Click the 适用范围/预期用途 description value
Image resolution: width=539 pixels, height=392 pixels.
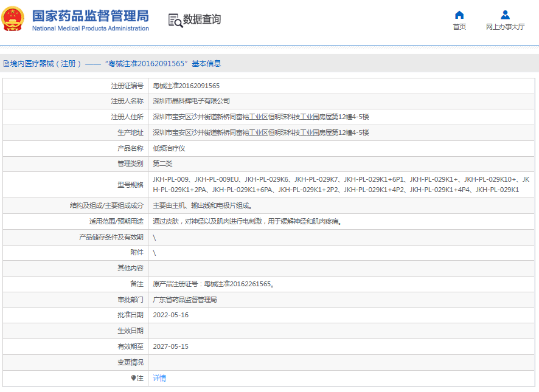coord(248,221)
